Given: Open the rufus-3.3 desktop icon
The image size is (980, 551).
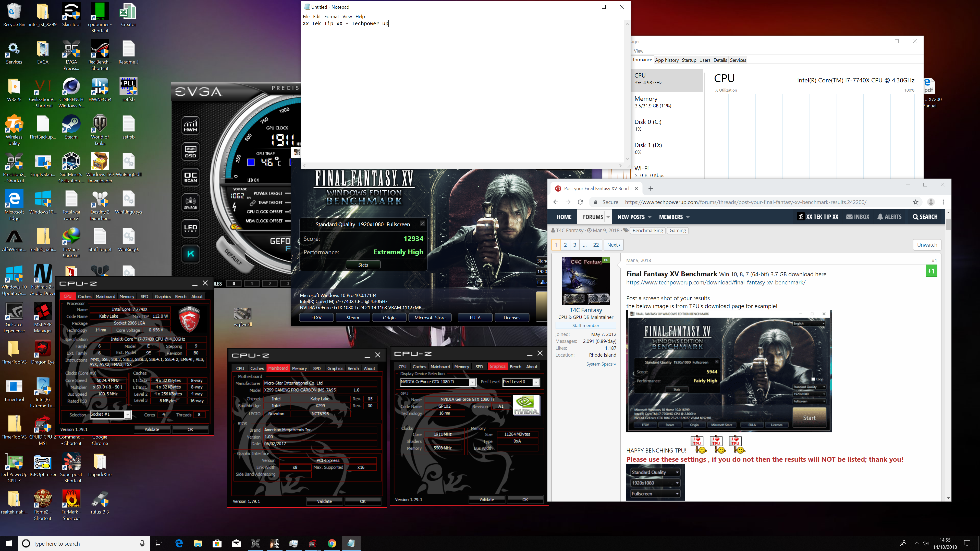Looking at the screenshot, I should [x=100, y=502].
